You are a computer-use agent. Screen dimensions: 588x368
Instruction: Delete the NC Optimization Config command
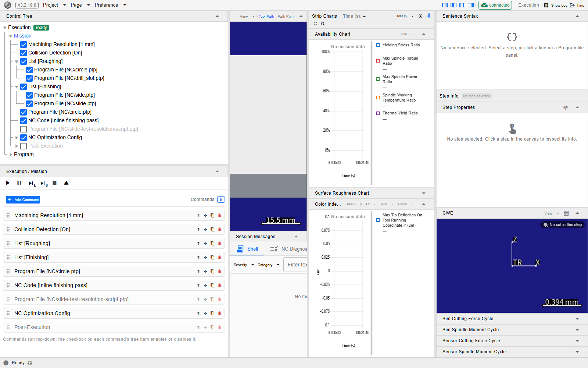click(x=219, y=313)
